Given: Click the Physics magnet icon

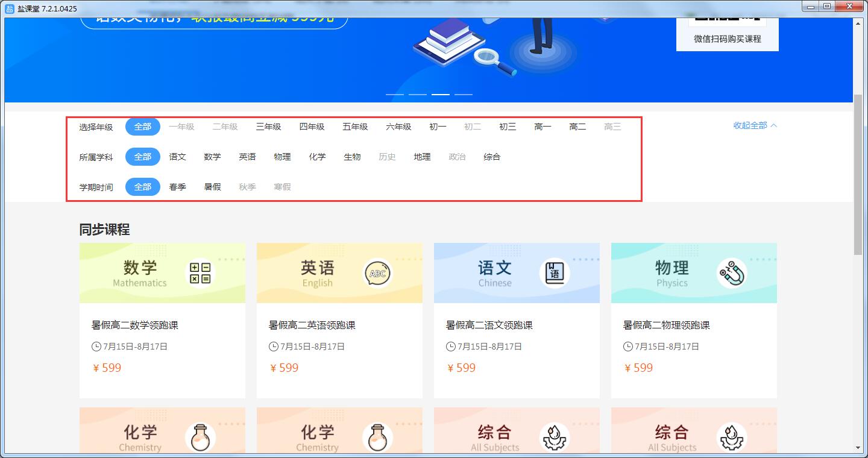Looking at the screenshot, I should point(732,273).
